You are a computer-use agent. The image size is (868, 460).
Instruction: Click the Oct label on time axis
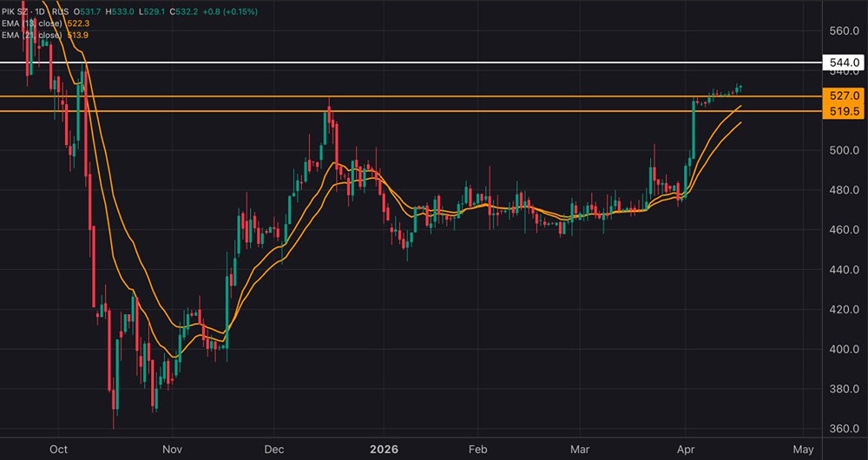[59, 449]
